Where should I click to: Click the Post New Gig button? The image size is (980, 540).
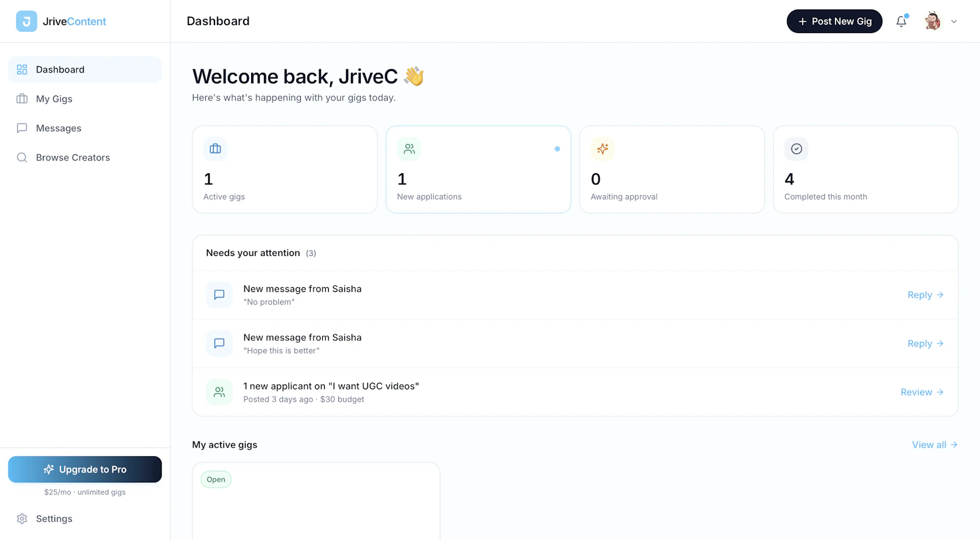click(834, 21)
